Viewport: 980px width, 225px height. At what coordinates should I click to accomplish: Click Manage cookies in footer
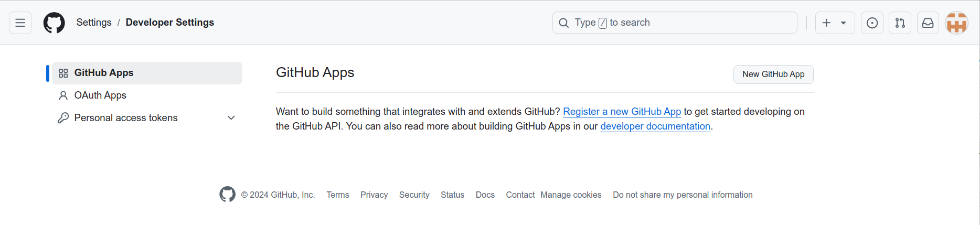point(571,195)
